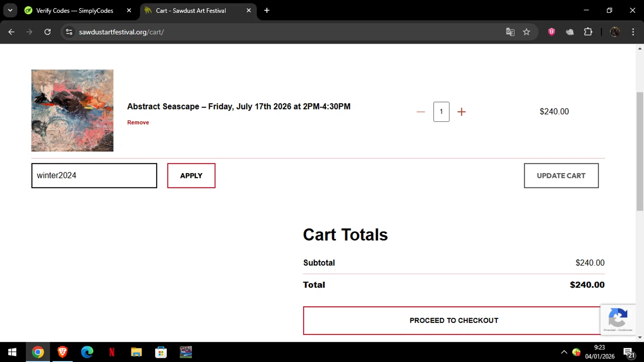Remove Abstract Seascape from the cart
Screen dimensions: 644x362
(138, 122)
